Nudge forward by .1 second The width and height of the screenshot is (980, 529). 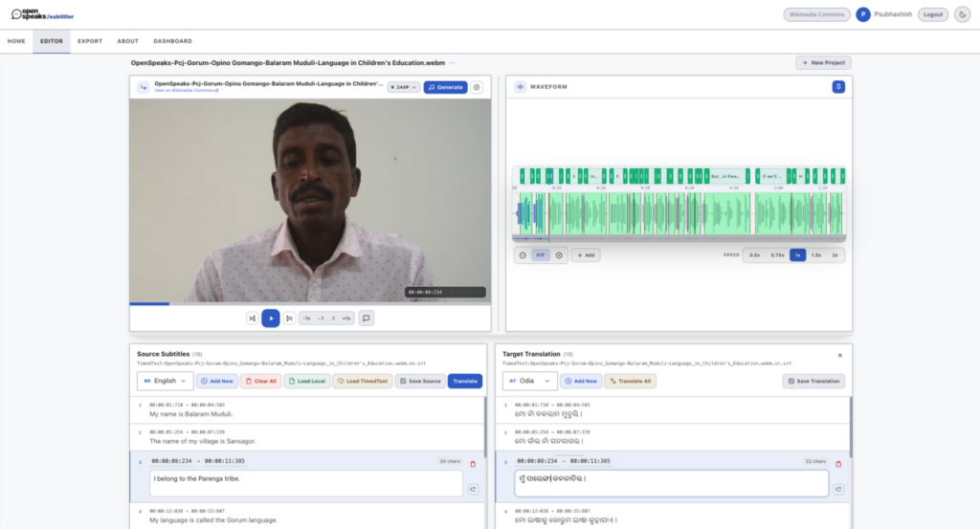[333, 318]
